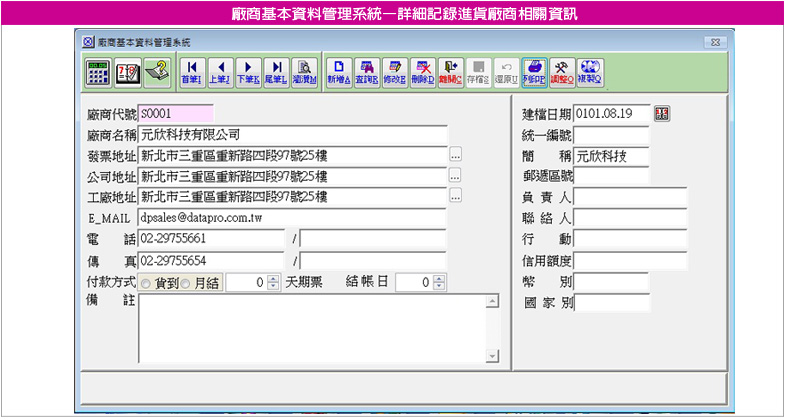This screenshot has width=786, height=420.
Task: Open the calculator icon in toolbar
Action: click(x=99, y=71)
